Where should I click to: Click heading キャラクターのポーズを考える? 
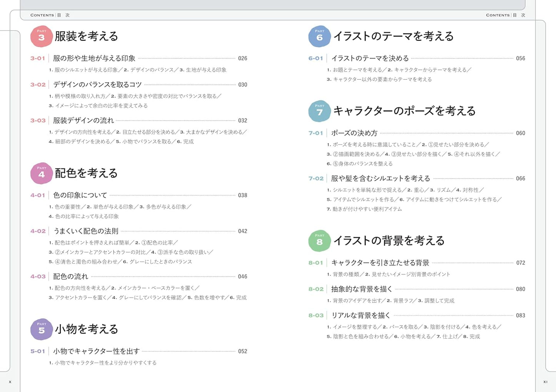click(x=404, y=111)
